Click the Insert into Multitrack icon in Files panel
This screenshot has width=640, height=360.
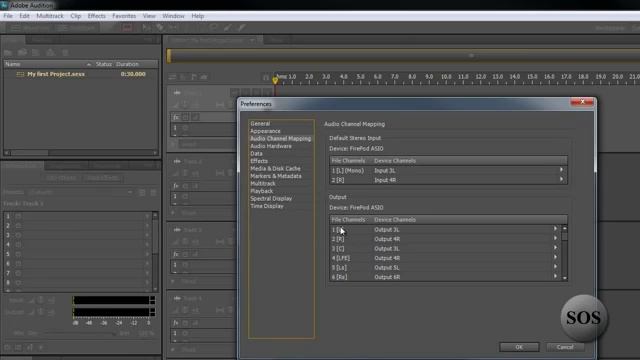click(51, 52)
